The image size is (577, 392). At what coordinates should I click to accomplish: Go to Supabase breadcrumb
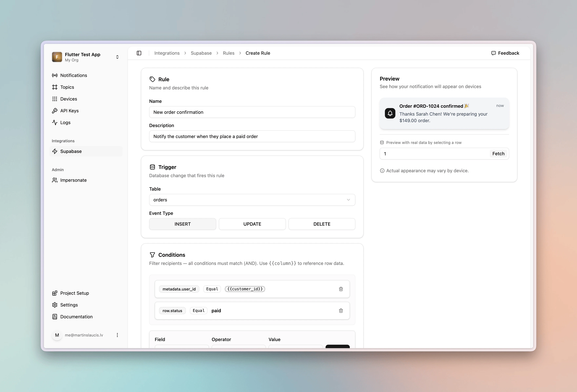(x=201, y=53)
